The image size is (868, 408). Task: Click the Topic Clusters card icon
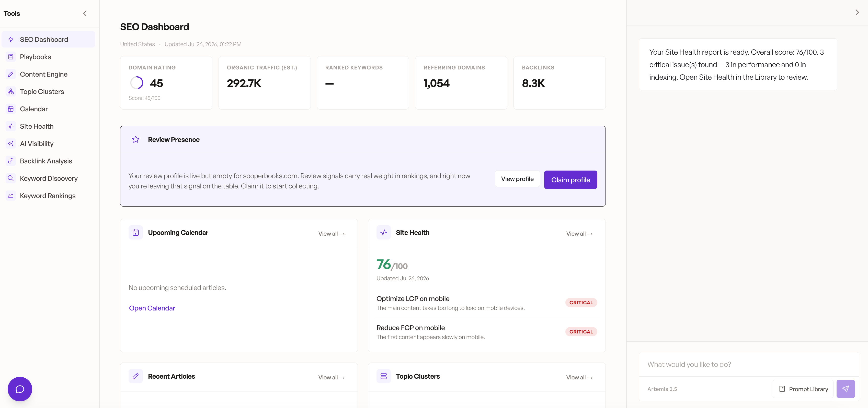(x=383, y=376)
